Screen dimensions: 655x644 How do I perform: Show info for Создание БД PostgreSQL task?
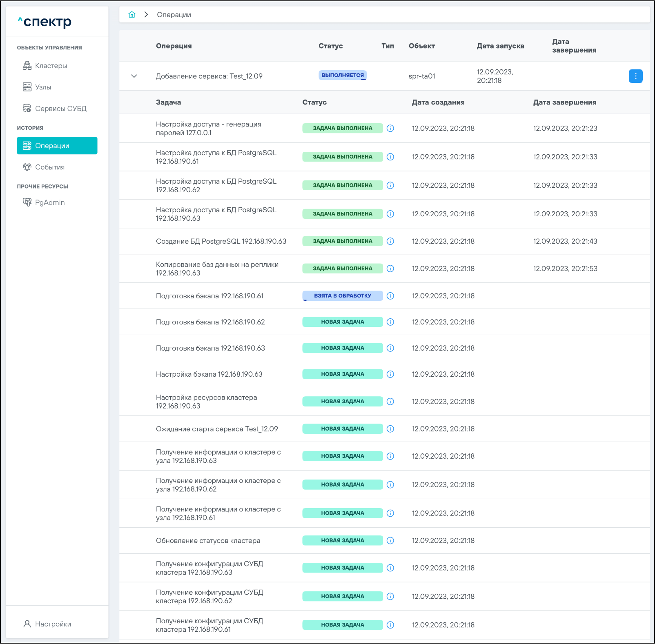(x=390, y=241)
